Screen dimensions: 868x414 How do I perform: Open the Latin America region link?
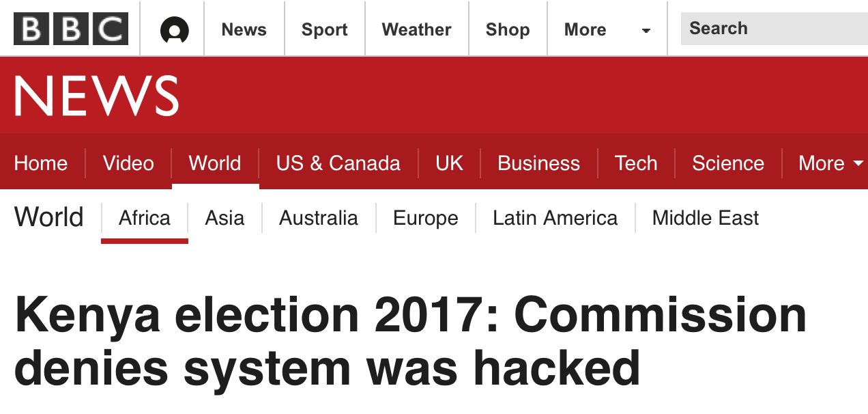555,219
